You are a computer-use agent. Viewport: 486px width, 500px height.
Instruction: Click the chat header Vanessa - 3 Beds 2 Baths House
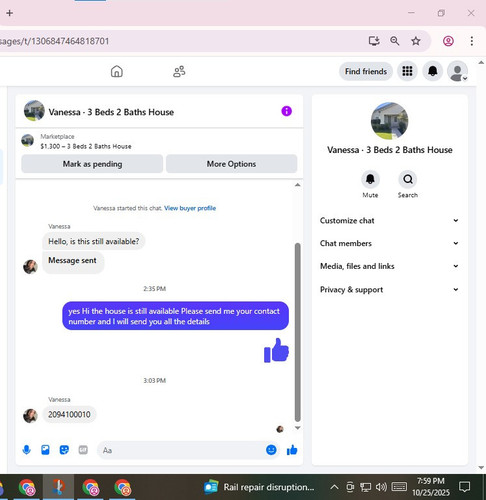click(111, 112)
